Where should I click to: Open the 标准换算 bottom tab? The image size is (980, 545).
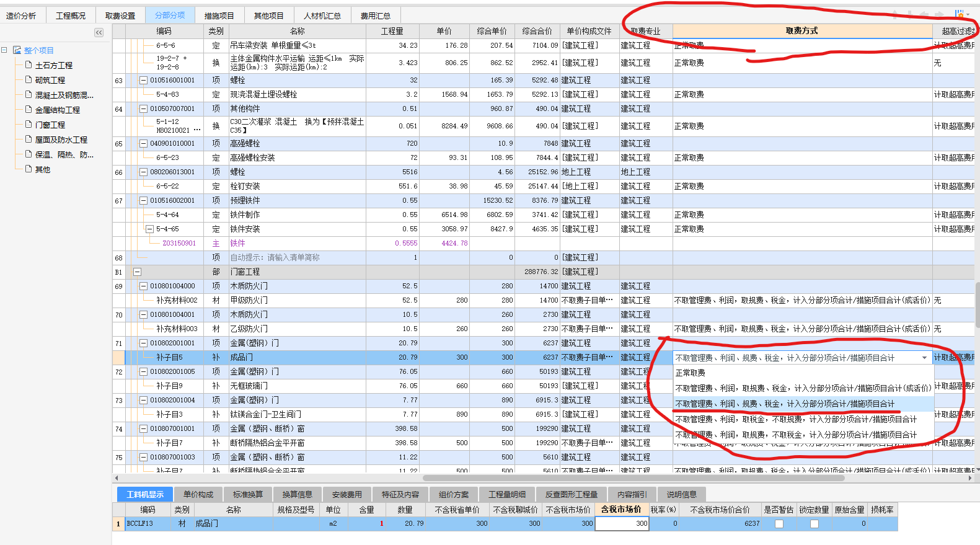248,494
